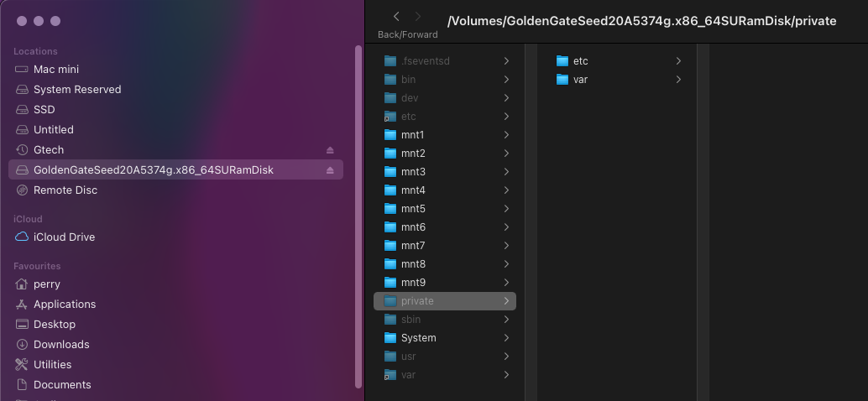Select the var alias in first column
Viewport: 868px width, 401px height.
[445, 375]
